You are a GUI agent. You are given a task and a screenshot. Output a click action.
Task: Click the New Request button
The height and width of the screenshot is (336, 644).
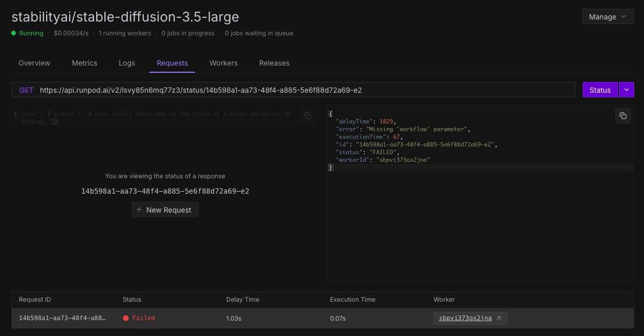pos(165,209)
